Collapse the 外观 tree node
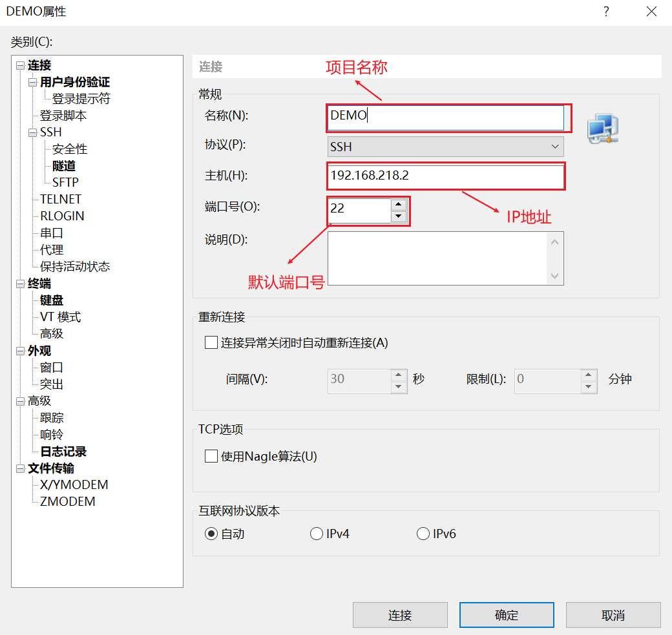 pos(20,351)
